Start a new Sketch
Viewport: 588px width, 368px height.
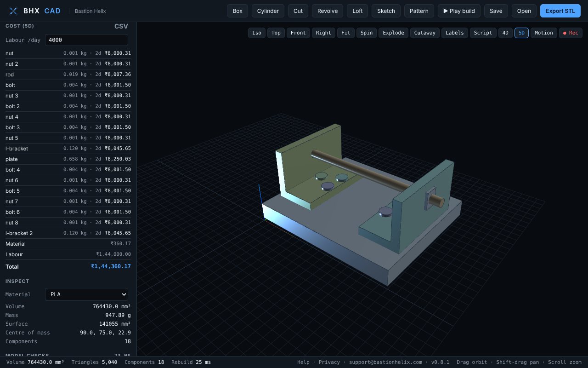386,11
